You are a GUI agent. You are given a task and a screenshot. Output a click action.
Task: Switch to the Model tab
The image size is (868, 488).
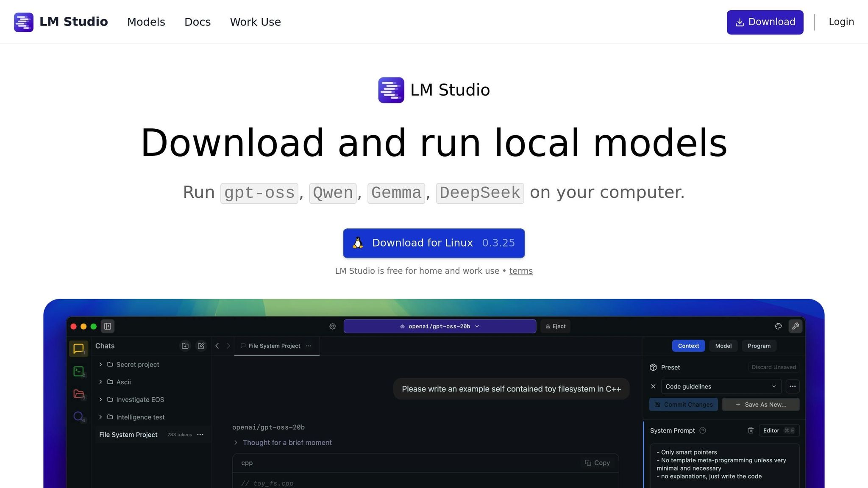click(723, 346)
